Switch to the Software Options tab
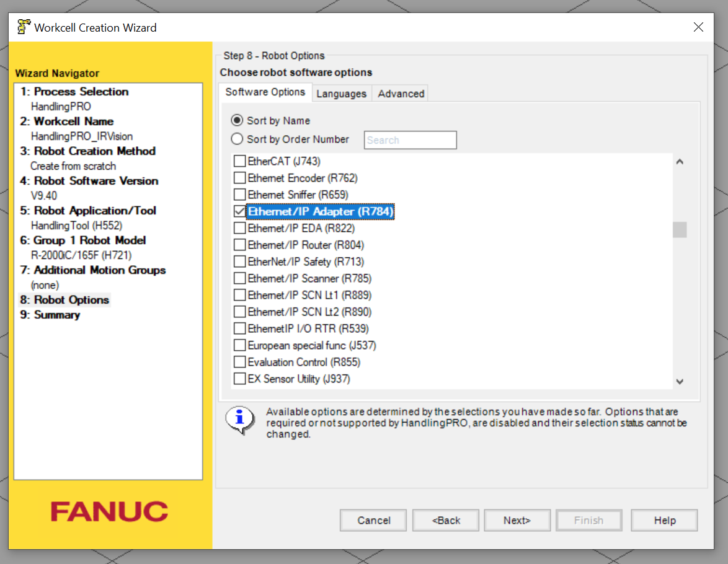Image resolution: width=728 pixels, height=564 pixels. coord(265,92)
